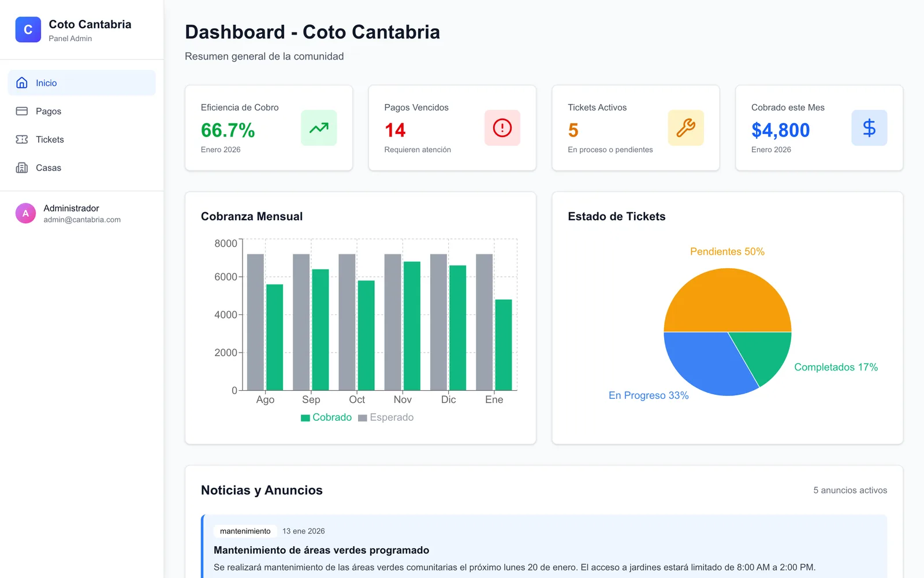
Task: Select the mantenimiento tag on the announcement
Action: tap(245, 531)
